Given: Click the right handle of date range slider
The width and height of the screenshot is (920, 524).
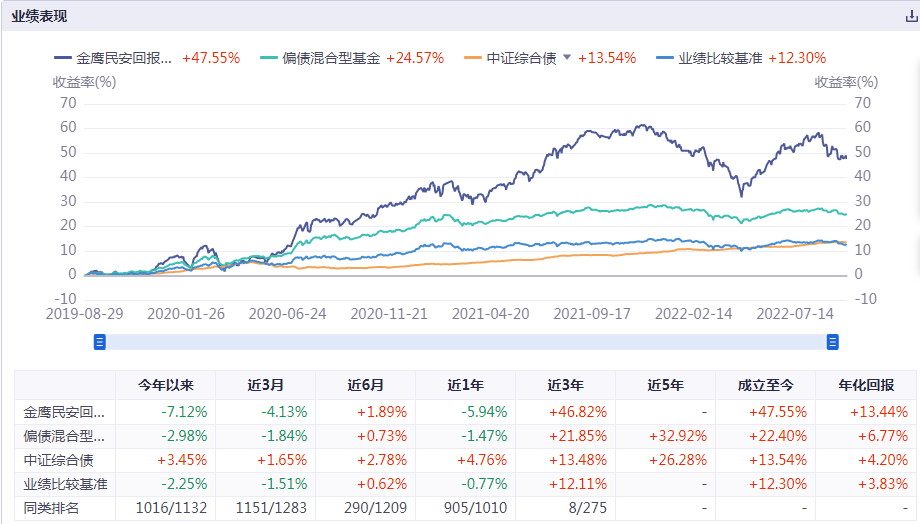Looking at the screenshot, I should [832, 342].
